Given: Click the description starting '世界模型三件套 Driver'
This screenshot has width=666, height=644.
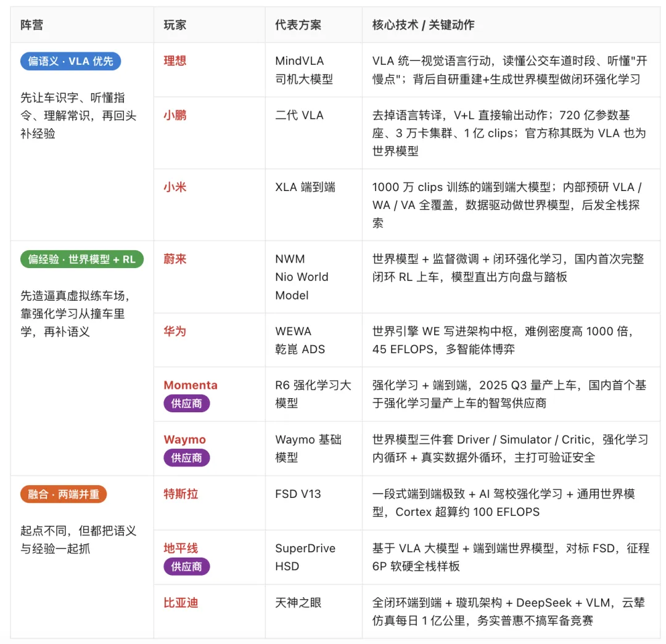Looking at the screenshot, I should click(511, 449).
